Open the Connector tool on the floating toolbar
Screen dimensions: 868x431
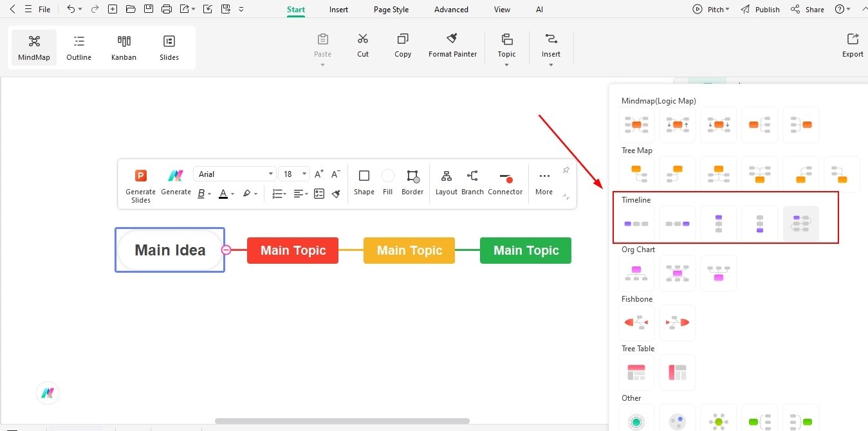[505, 183]
